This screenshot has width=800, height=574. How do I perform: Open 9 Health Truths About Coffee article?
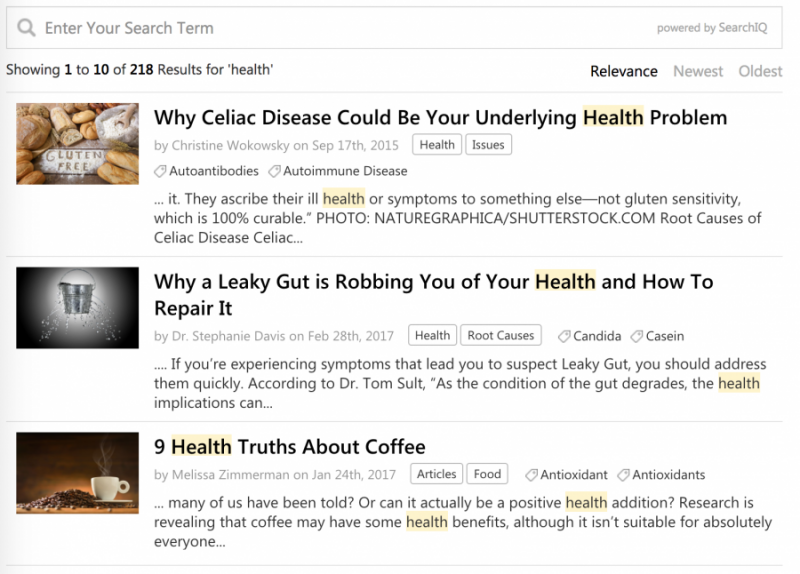click(290, 447)
